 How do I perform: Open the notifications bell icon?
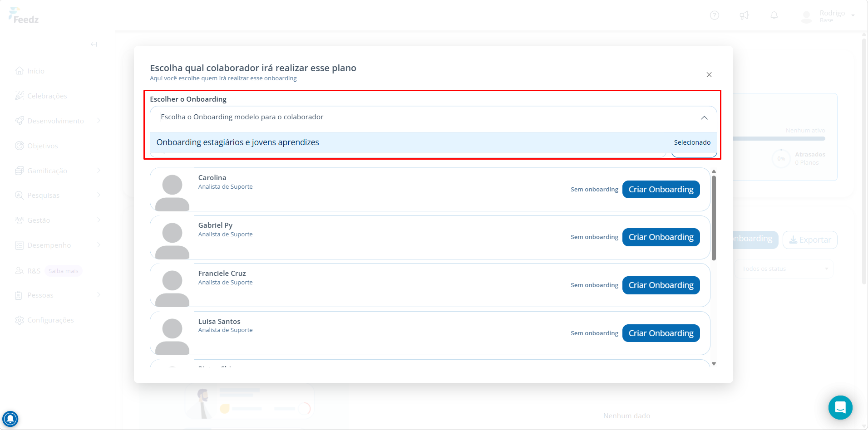coord(774,15)
